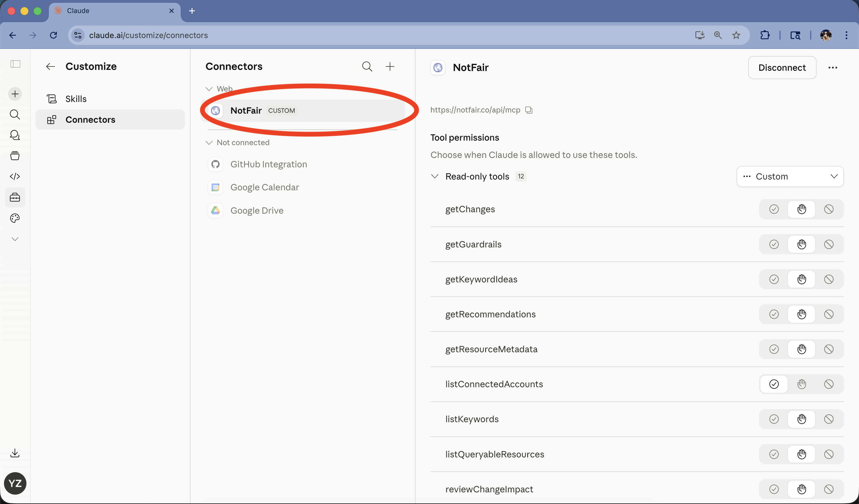Open the palette icon in left rail
859x504 pixels.
point(15,218)
